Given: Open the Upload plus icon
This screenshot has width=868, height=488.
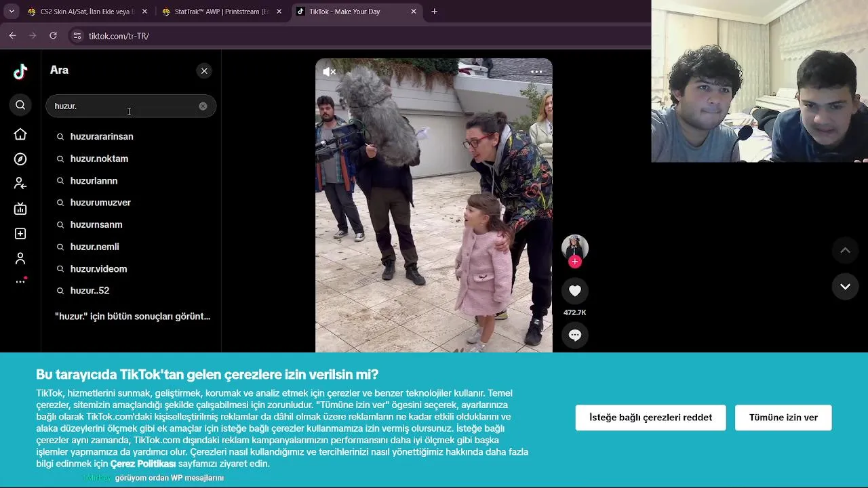Looking at the screenshot, I should point(20,234).
